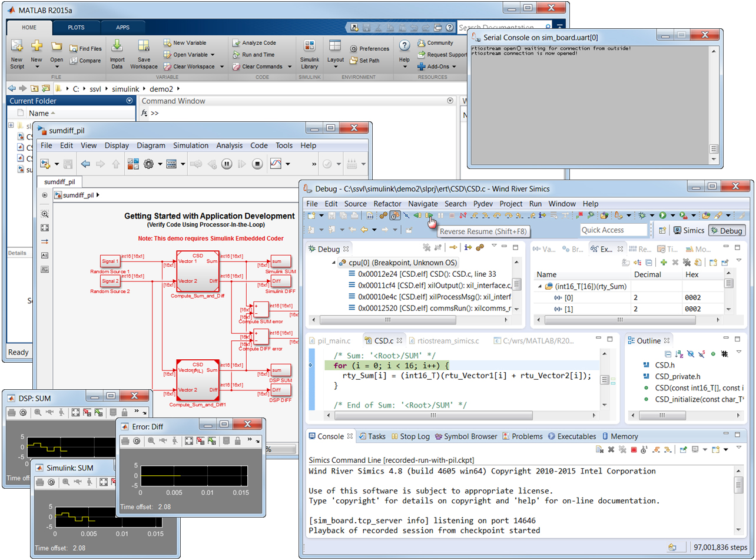Hide the Simulink Model Browser toggle

[45, 195]
